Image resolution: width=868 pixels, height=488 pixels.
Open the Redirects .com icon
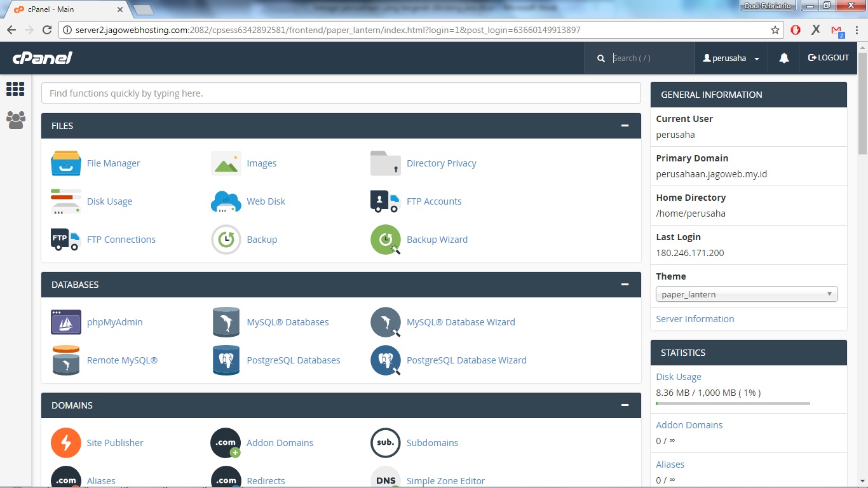(226, 477)
